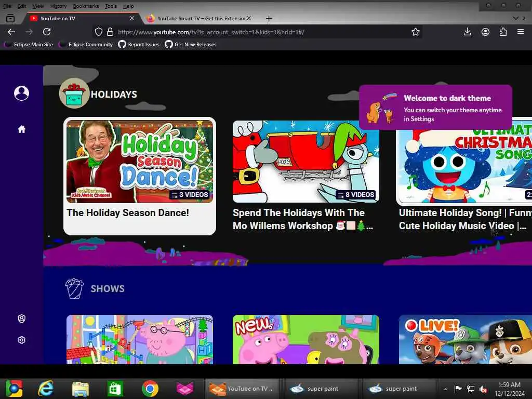Screen dimensions: 532x399
Task: Open the Store icon in the taskbar
Action: pyautogui.click(x=115, y=389)
